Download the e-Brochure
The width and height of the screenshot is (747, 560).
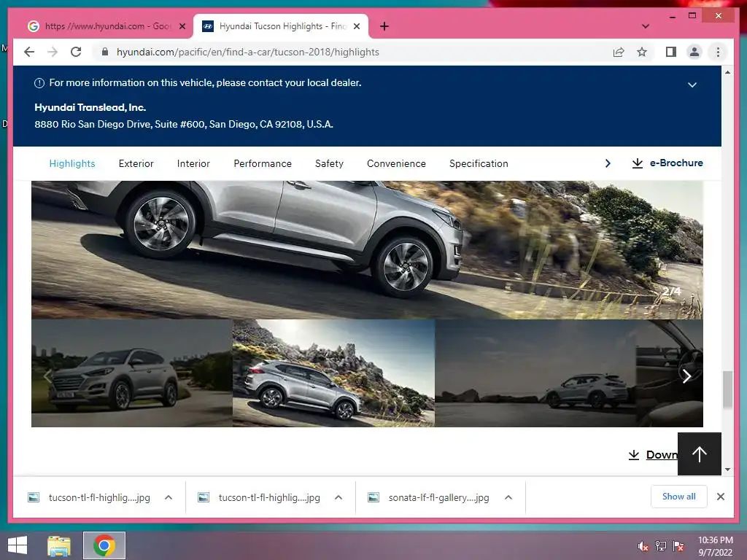coord(667,163)
